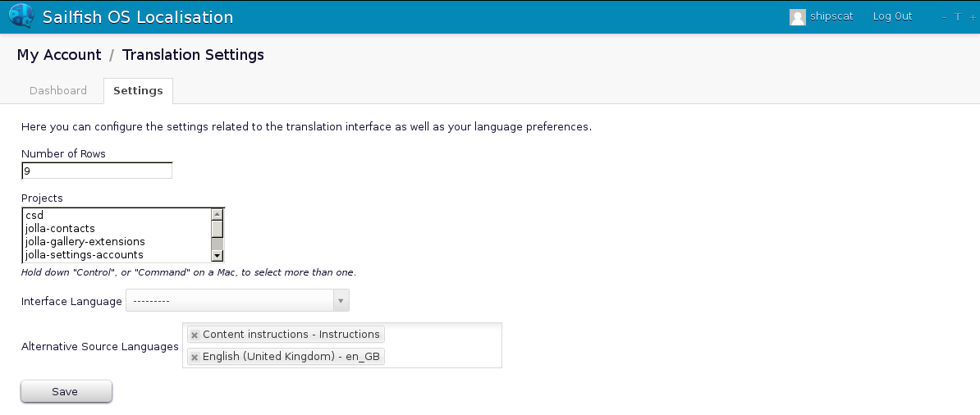Viewport: 980px width, 415px height.
Task: Open the shipscat profile link
Action: 831,16
